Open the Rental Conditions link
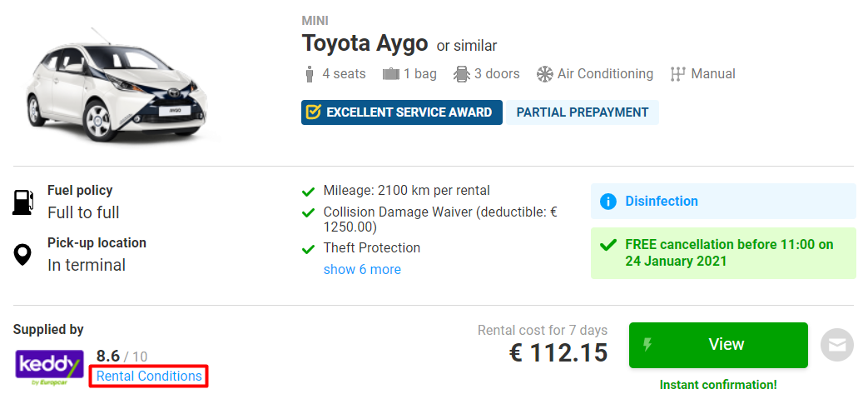The height and width of the screenshot is (404, 868). [149, 377]
